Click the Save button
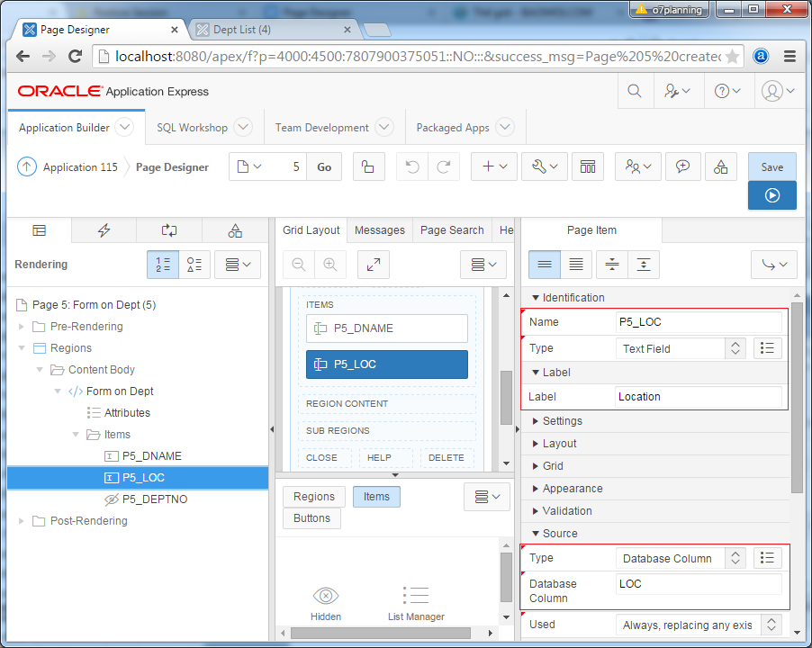The image size is (812, 648). point(772,166)
